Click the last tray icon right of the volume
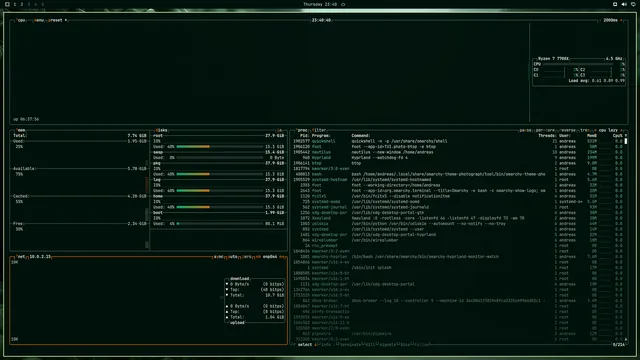 tap(633, 4)
